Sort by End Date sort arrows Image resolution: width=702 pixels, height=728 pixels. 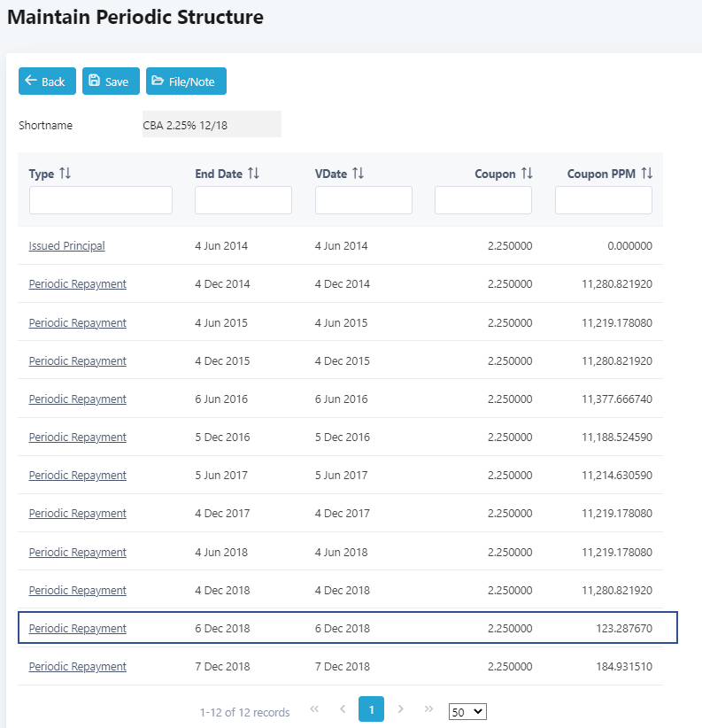[253, 174]
